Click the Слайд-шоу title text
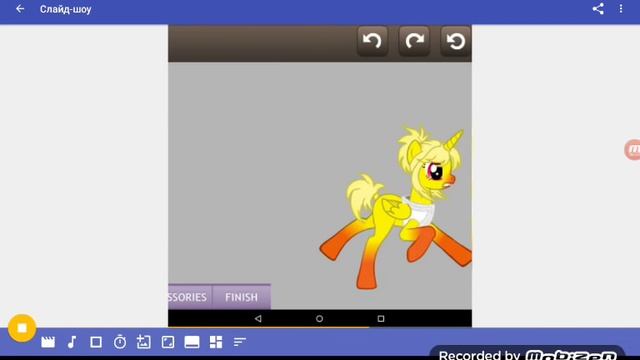The height and width of the screenshot is (360, 640). click(65, 9)
